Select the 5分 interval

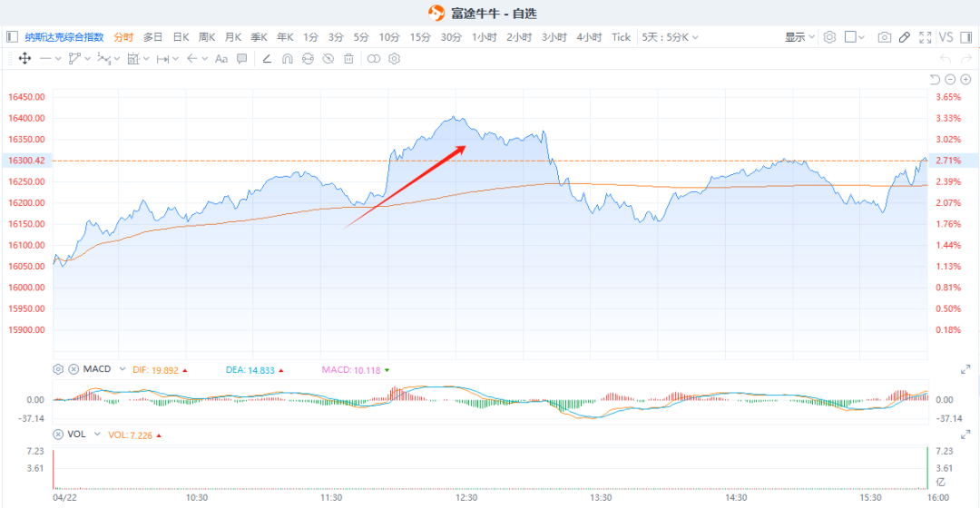(361, 37)
